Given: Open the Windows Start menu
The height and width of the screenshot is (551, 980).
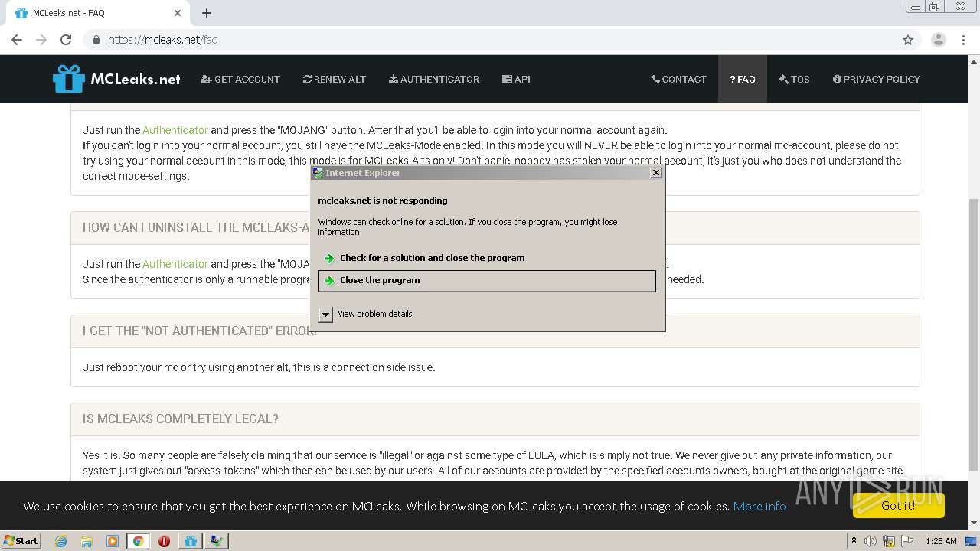Looking at the screenshot, I should click(x=21, y=540).
